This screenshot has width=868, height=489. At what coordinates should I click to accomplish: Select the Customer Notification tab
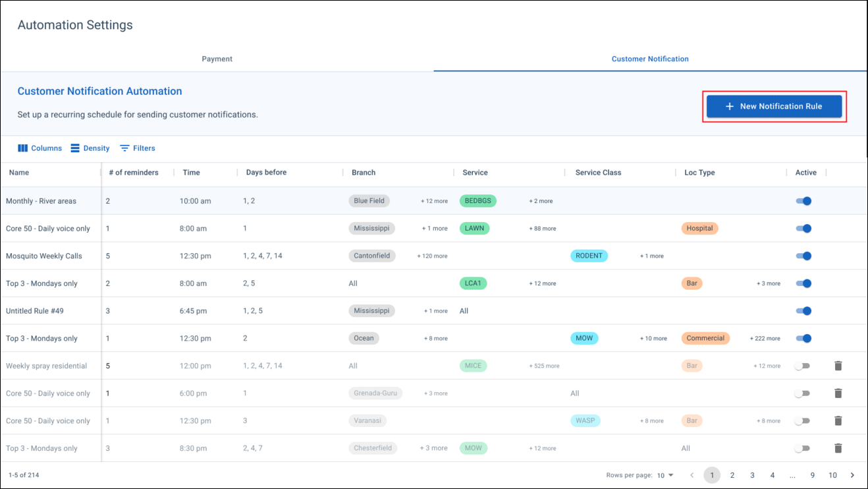click(x=650, y=59)
